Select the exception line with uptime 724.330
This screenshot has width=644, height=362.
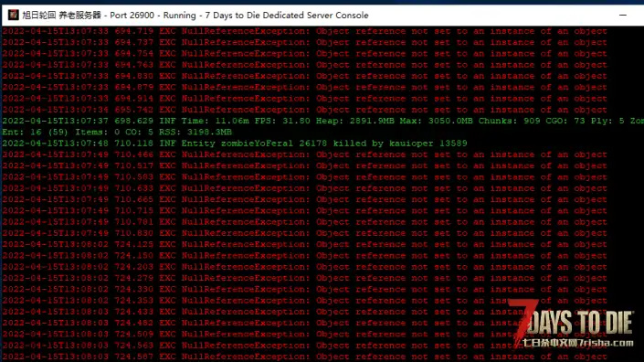[x=304, y=289]
